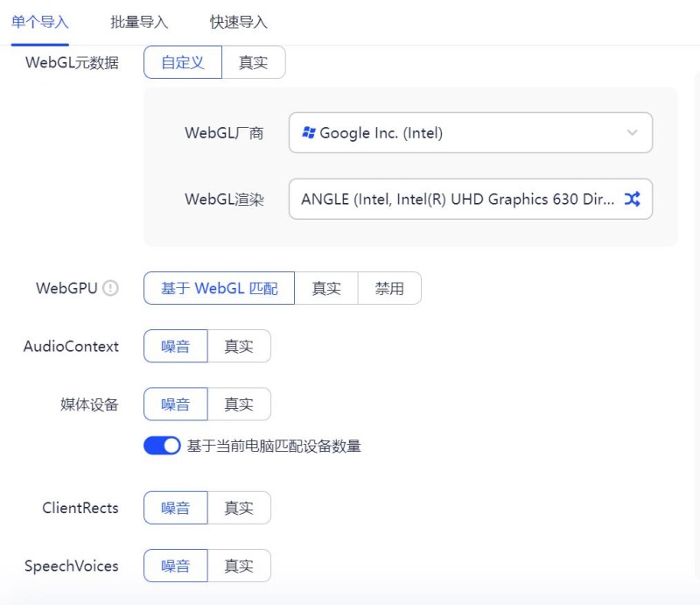Switch to 单个导入 tab

pos(39,22)
